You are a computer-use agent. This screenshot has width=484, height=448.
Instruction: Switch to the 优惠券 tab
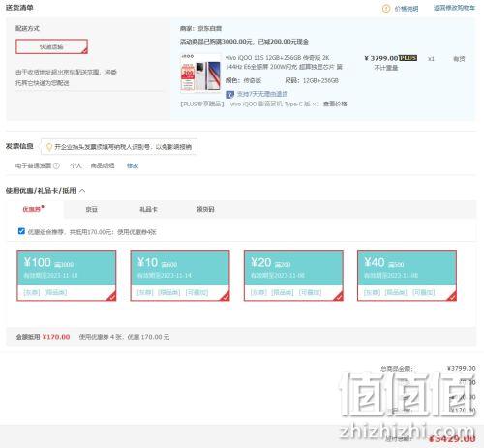[33, 209]
